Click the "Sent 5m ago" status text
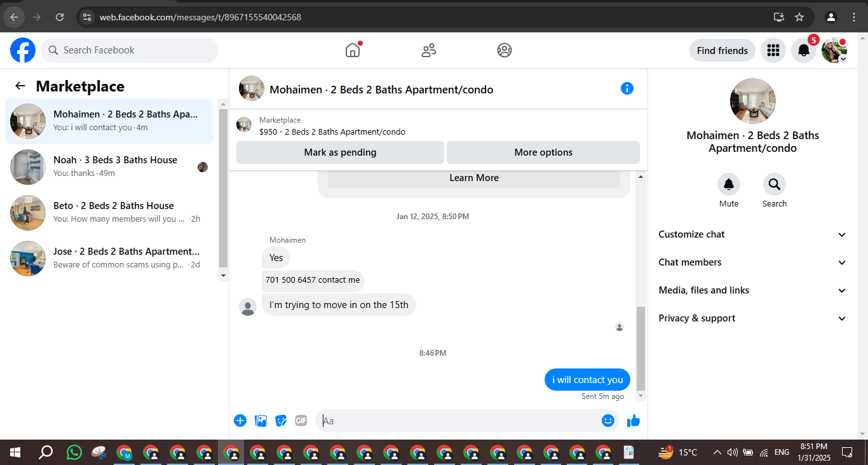This screenshot has height=465, width=868. [603, 396]
